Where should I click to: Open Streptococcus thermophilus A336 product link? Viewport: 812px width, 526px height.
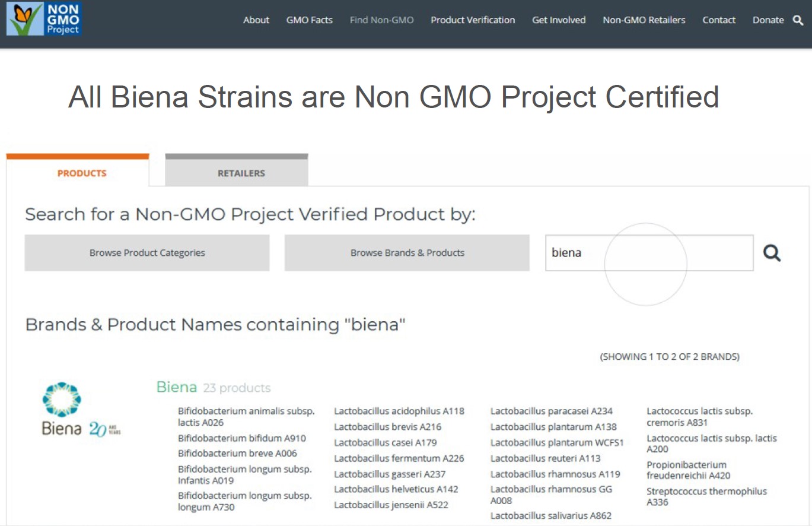[706, 496]
